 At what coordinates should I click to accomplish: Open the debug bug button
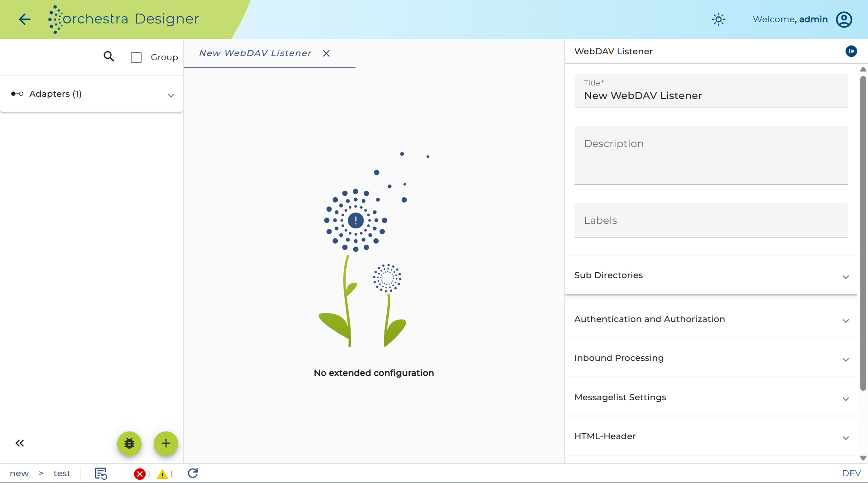click(x=129, y=444)
